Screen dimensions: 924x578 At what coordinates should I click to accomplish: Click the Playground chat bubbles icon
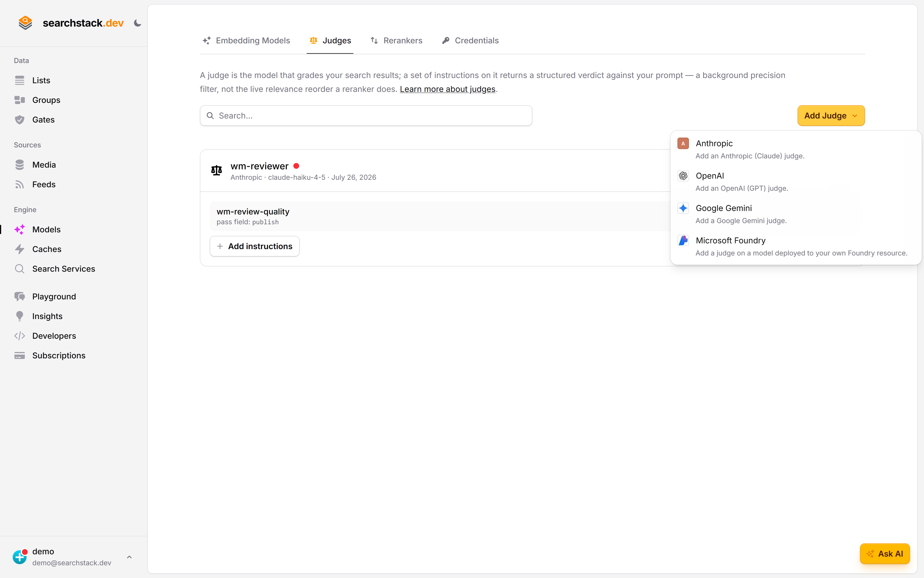click(x=19, y=297)
